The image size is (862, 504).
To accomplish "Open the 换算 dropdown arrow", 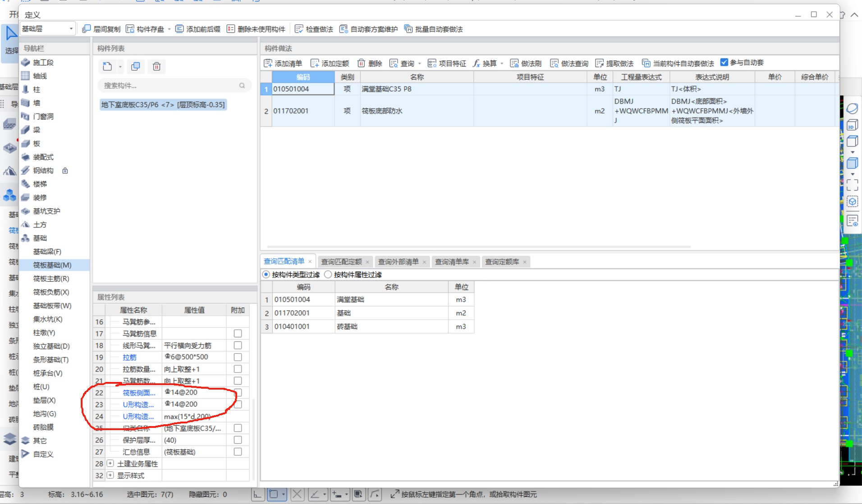I will pyautogui.click(x=502, y=64).
